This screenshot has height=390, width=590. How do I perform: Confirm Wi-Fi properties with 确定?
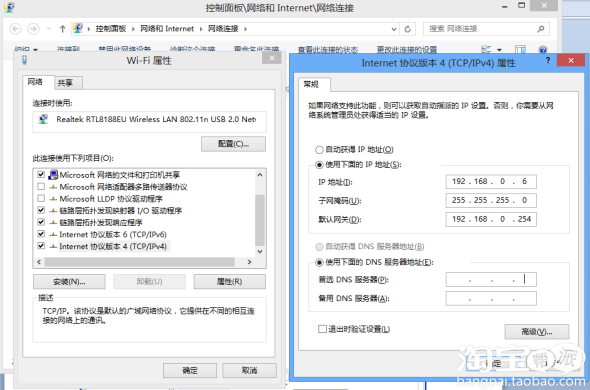(x=190, y=370)
